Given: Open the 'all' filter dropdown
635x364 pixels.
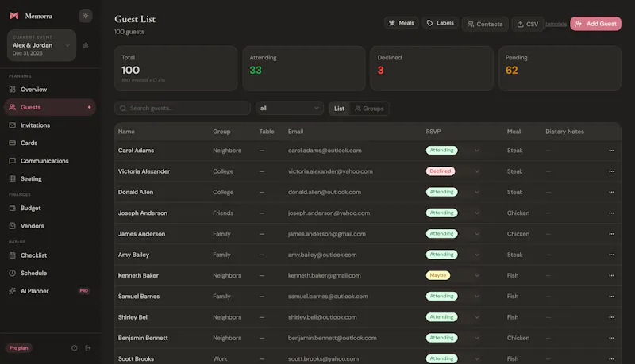Looking at the screenshot, I should [290, 108].
